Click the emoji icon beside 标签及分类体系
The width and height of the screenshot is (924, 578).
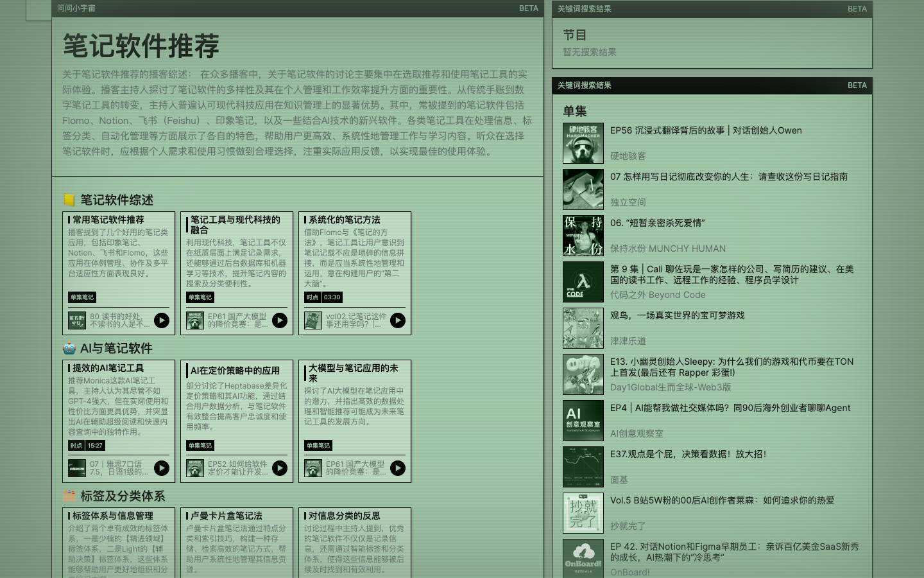(69, 496)
